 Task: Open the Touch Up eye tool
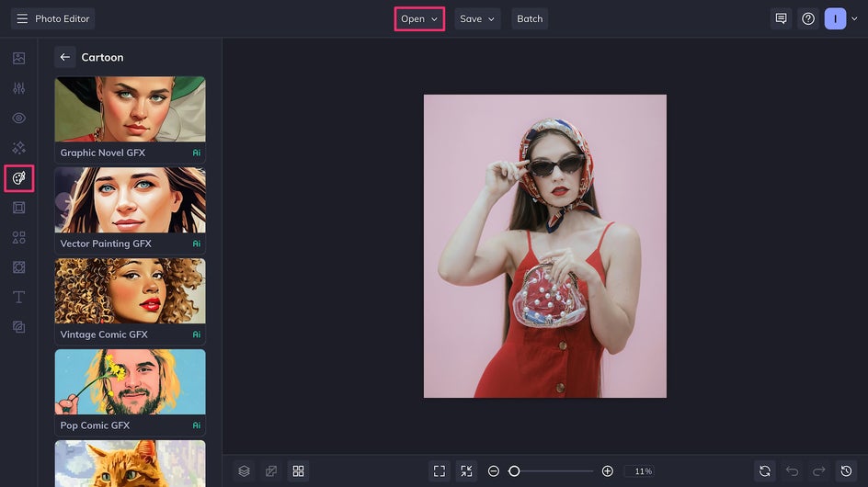pyautogui.click(x=18, y=118)
